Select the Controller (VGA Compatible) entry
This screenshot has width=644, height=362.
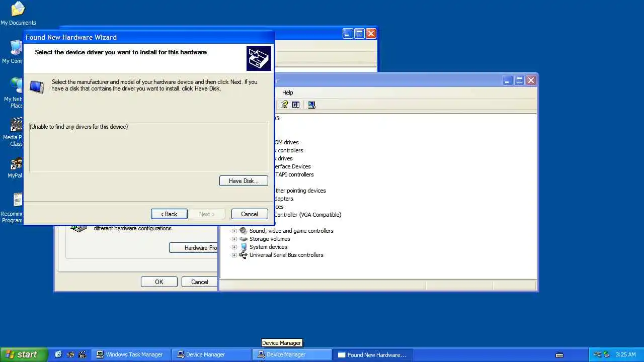coord(308,215)
